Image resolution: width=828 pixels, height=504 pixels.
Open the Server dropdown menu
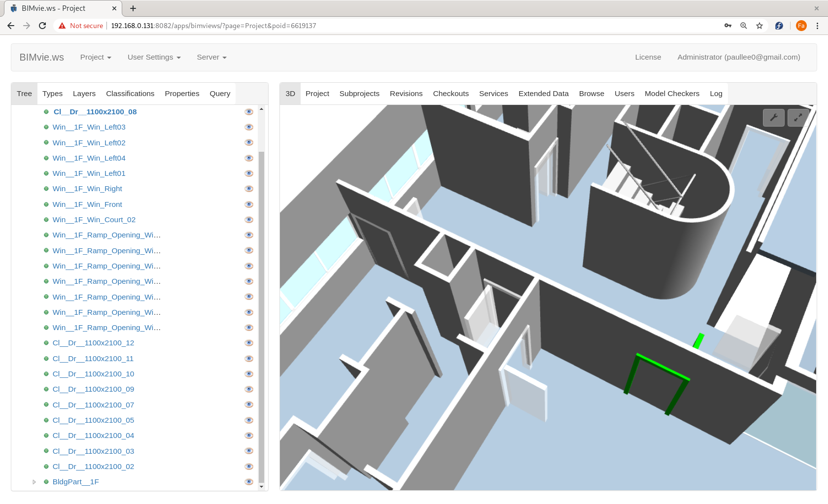click(x=211, y=57)
